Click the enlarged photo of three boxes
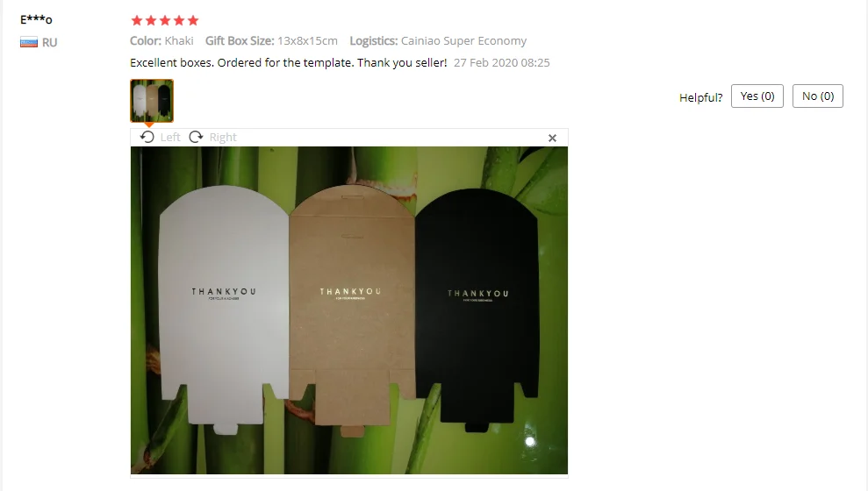This screenshot has width=868, height=491. coord(349,310)
